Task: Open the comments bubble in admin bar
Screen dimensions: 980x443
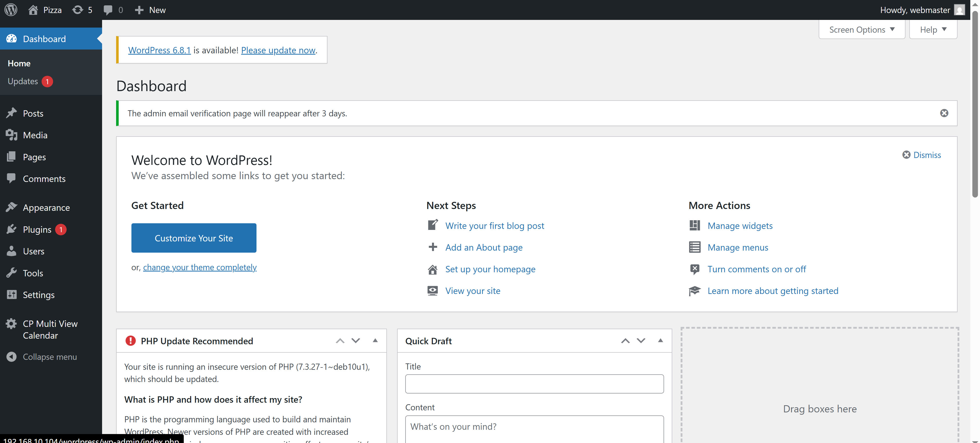Action: tap(108, 10)
